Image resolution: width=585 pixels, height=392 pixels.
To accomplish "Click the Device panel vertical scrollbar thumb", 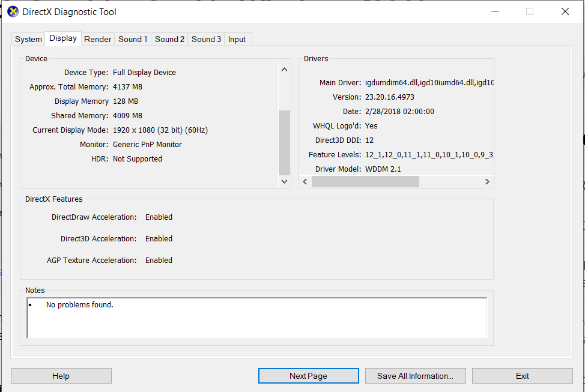I will pyautogui.click(x=284, y=142).
